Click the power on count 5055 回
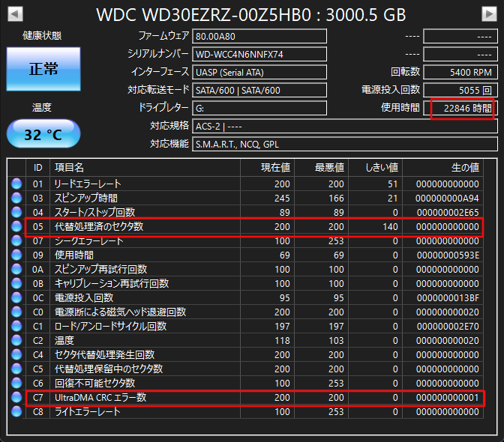Screen dimensions: 504x442 tap(460, 90)
